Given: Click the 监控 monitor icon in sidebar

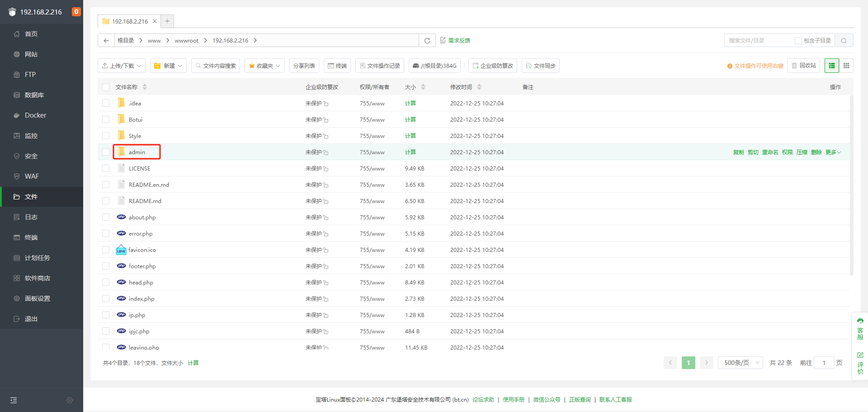Looking at the screenshot, I should point(17,136).
